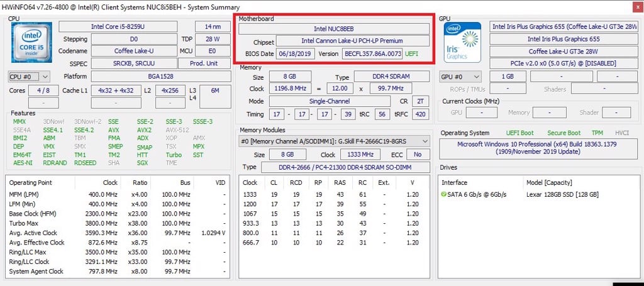This screenshot has height=286, width=644.
Task: Click the Prod. Unit field
Action: coord(204,63)
